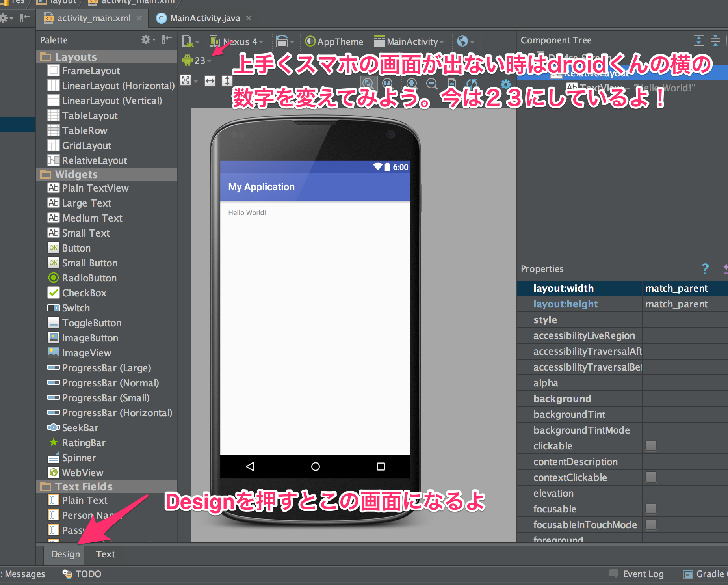Open the API level 23 dropdown
728x585 pixels.
197,60
